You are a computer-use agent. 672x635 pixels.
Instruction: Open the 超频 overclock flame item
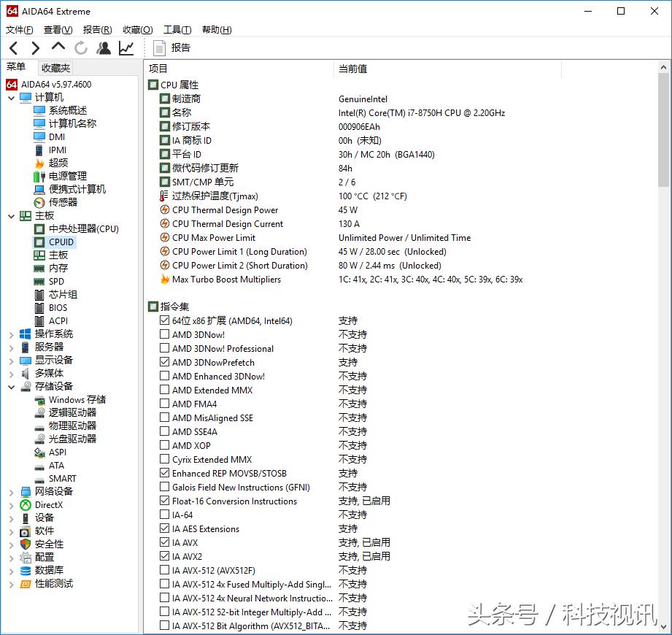click(58, 163)
